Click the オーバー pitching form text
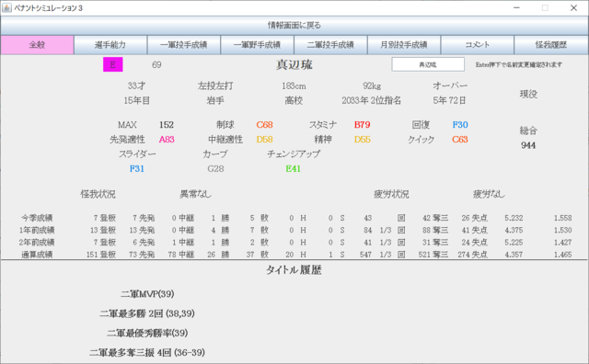The image size is (589, 364). pos(450,85)
